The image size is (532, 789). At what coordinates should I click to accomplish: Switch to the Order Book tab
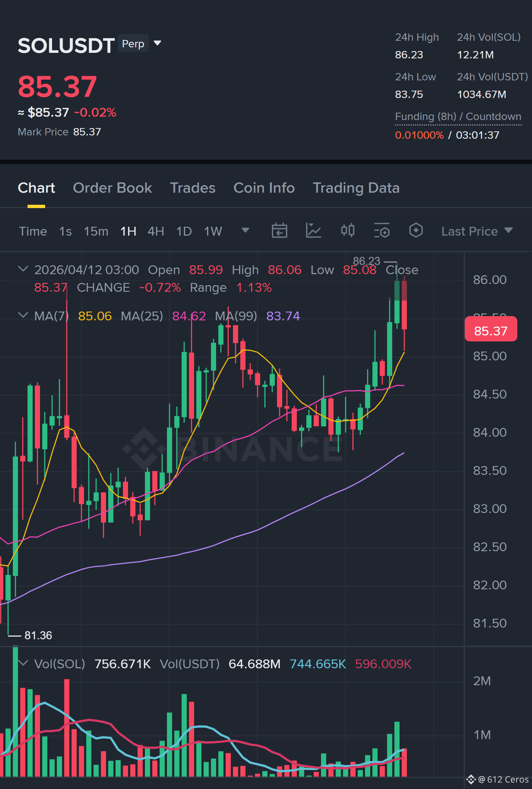click(112, 188)
